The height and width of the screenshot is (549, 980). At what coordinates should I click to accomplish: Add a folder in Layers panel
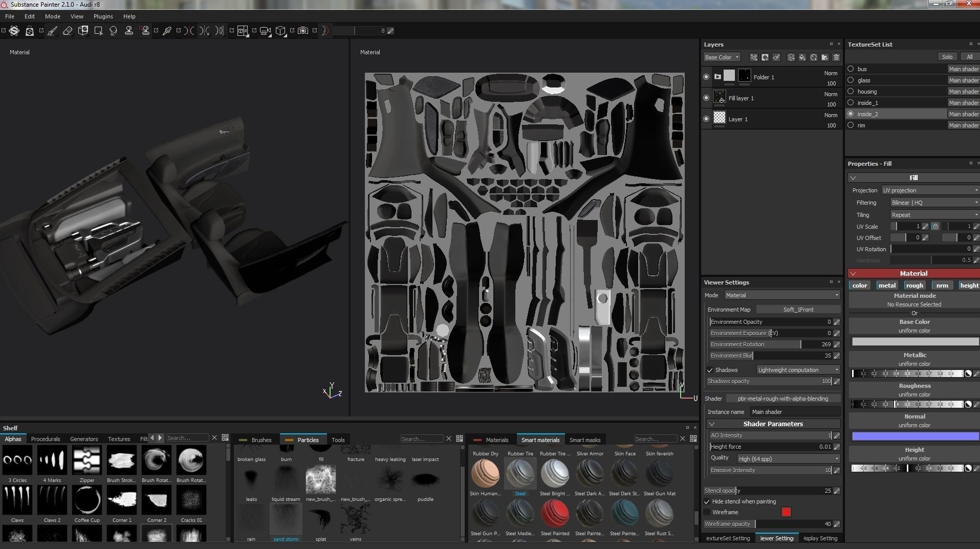[x=824, y=57]
